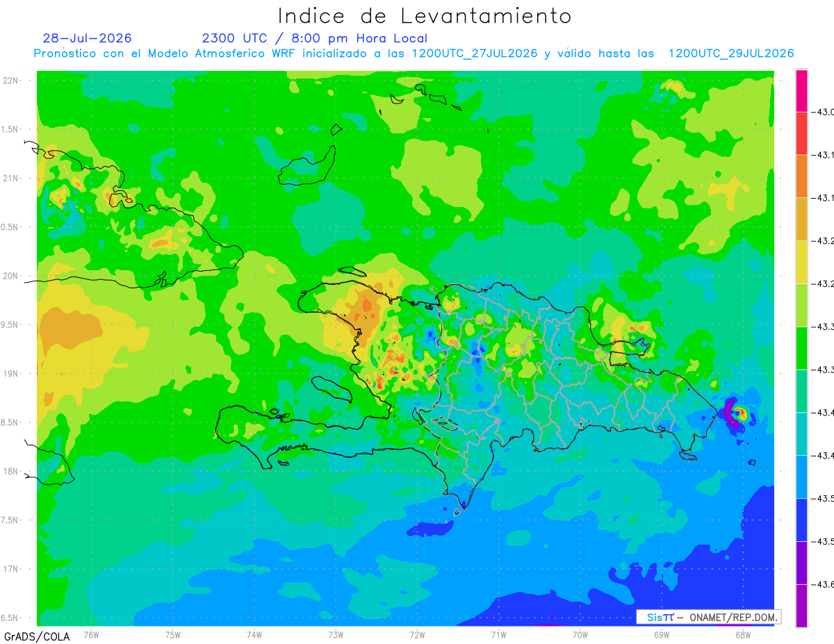Click the '1200UTC_27JUL2026' initialization timestamp
The height and width of the screenshot is (644, 834).
point(475,53)
